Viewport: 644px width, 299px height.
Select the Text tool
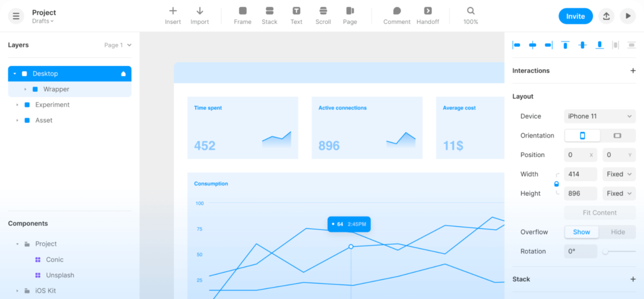296,16
